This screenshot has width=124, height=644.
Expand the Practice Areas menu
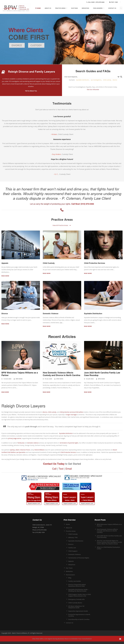(x=61, y=8)
